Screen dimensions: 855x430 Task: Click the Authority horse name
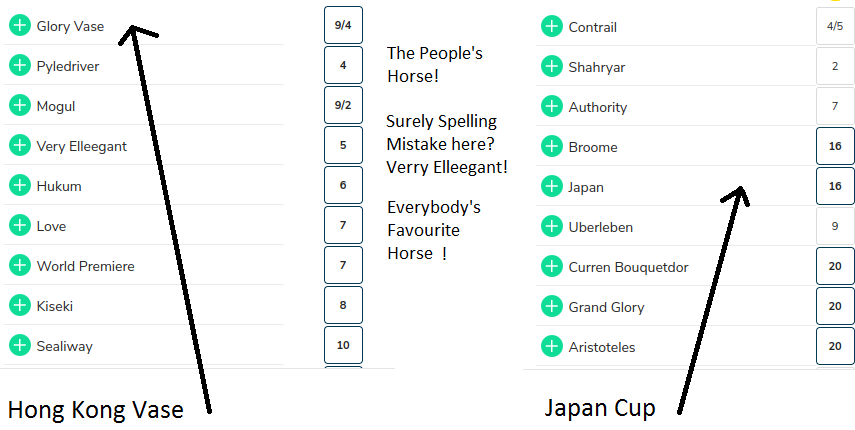pyautogui.click(x=598, y=107)
